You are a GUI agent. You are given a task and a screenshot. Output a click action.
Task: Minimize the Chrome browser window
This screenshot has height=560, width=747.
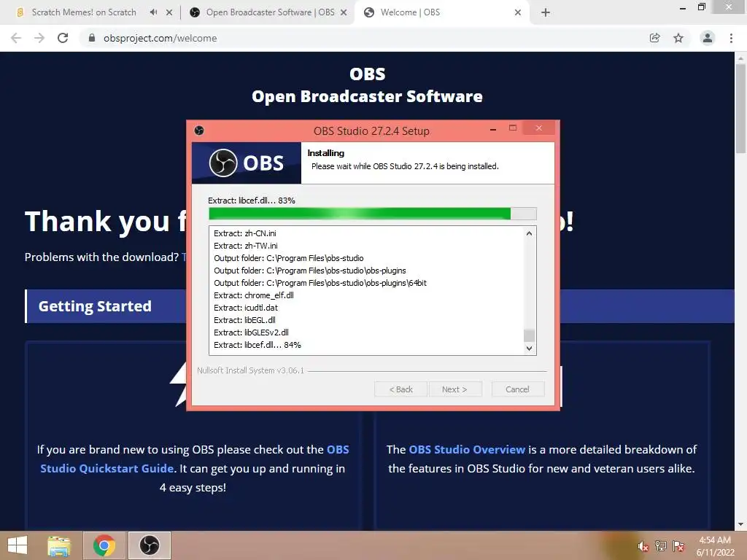pos(683,7)
